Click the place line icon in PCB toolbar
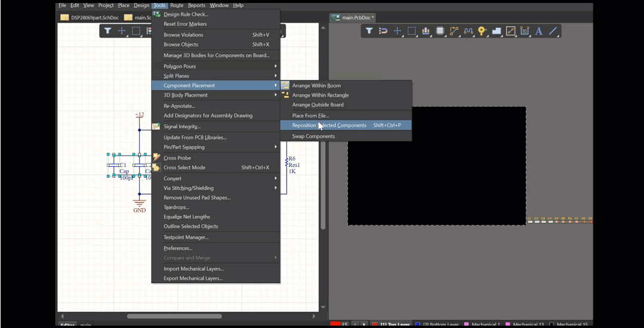The image size is (644, 328). pos(553,31)
